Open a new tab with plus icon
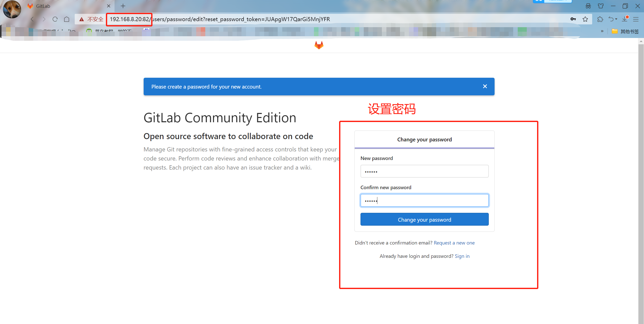 [123, 6]
